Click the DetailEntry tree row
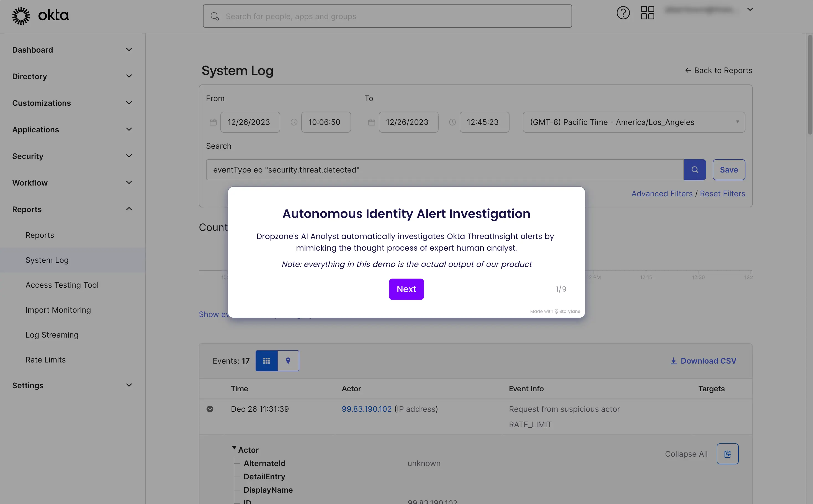This screenshot has height=504, width=813. tap(264, 477)
